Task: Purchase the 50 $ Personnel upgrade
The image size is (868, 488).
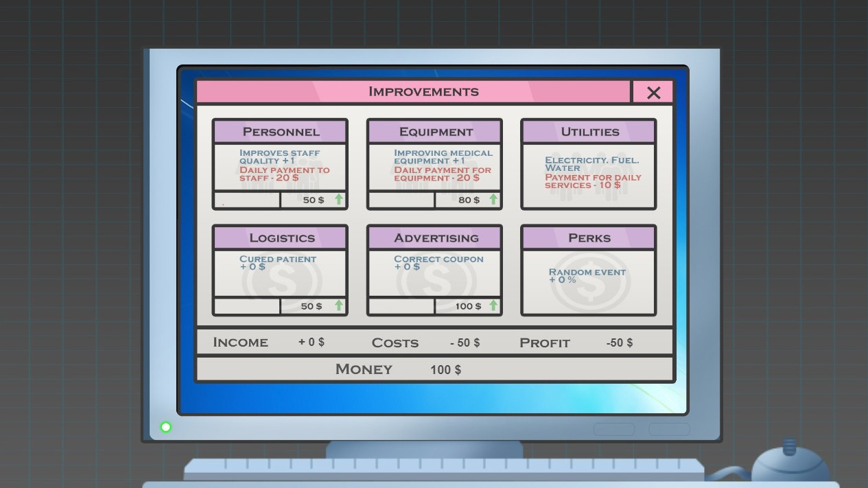Action: 312,200
